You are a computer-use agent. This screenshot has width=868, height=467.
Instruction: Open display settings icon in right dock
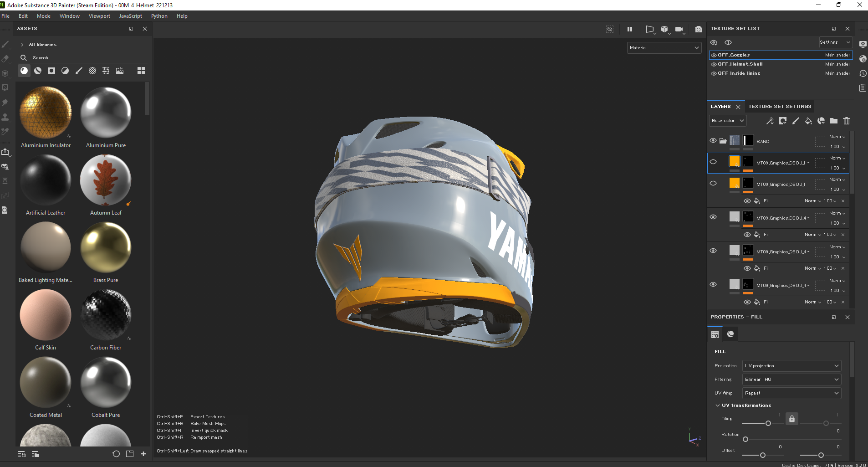(863, 44)
